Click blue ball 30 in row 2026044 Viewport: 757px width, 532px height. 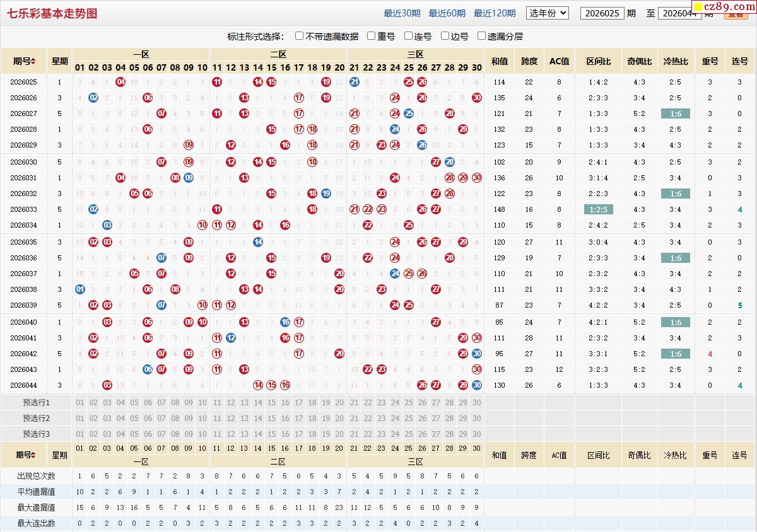476,385
